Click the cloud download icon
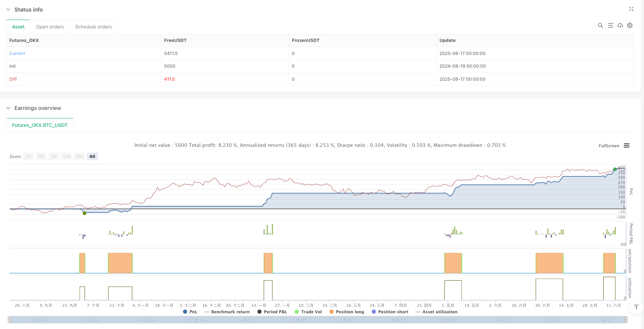 (x=620, y=25)
